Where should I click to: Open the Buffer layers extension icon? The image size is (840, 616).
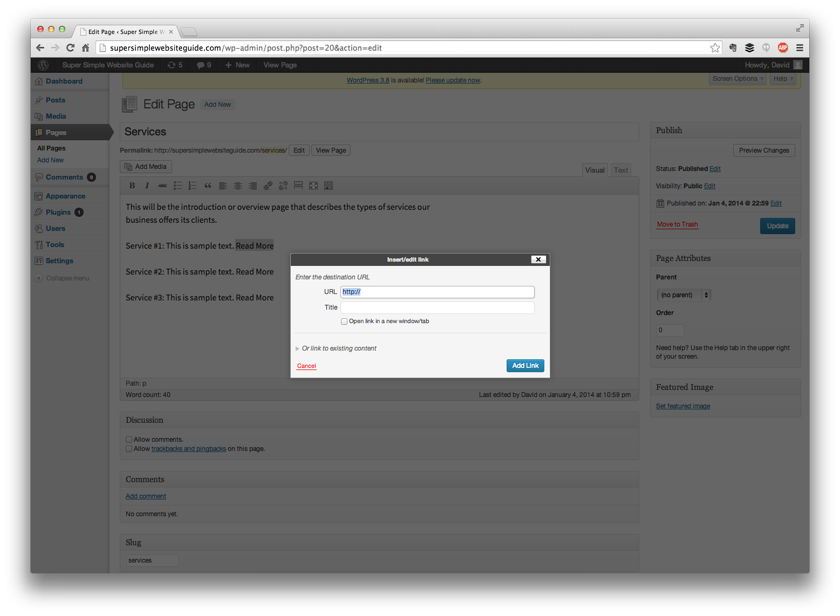point(749,48)
